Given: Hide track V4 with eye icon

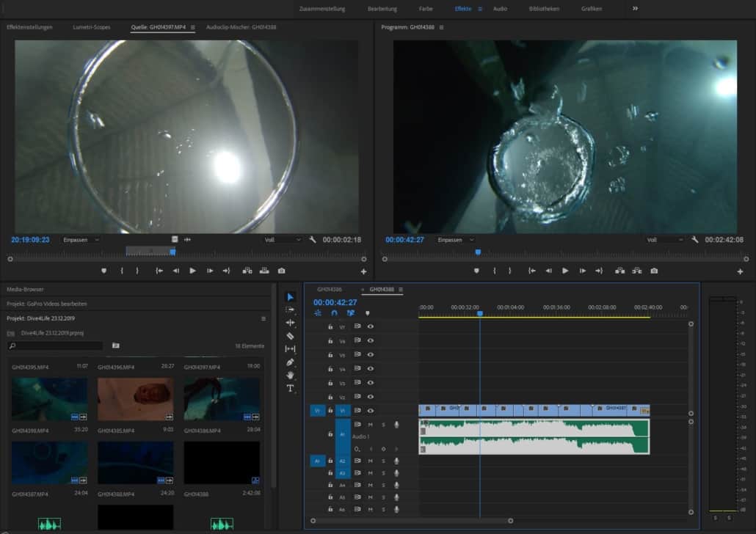Looking at the screenshot, I should (370, 369).
